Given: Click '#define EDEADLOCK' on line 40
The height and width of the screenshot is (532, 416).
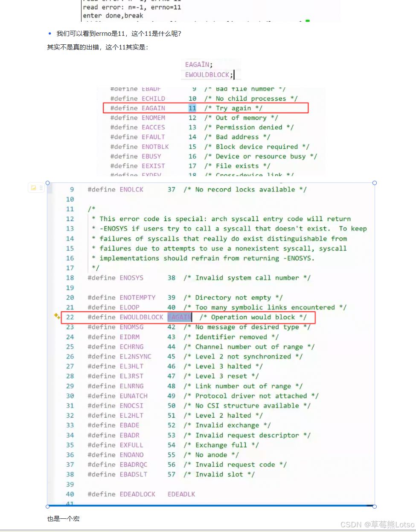Looking at the screenshot, I should [x=122, y=494].
